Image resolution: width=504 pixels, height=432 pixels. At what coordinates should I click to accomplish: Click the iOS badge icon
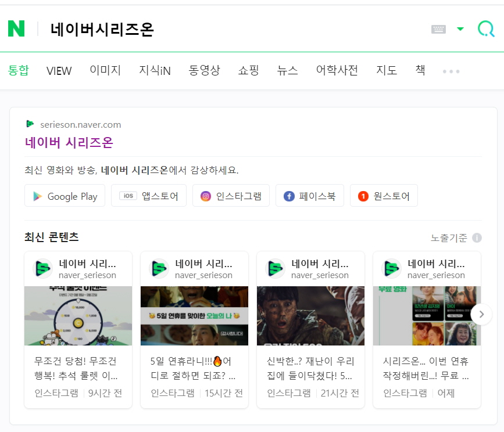point(128,196)
